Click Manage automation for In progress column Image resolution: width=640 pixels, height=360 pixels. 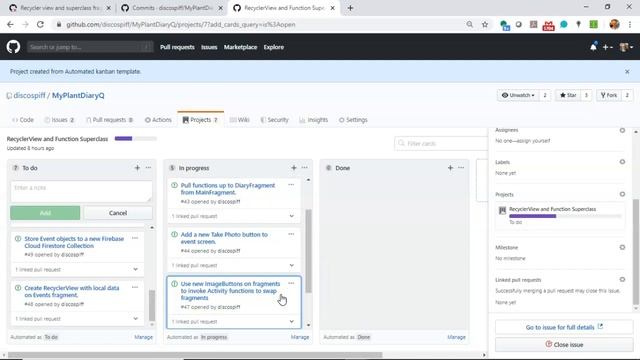300,337
